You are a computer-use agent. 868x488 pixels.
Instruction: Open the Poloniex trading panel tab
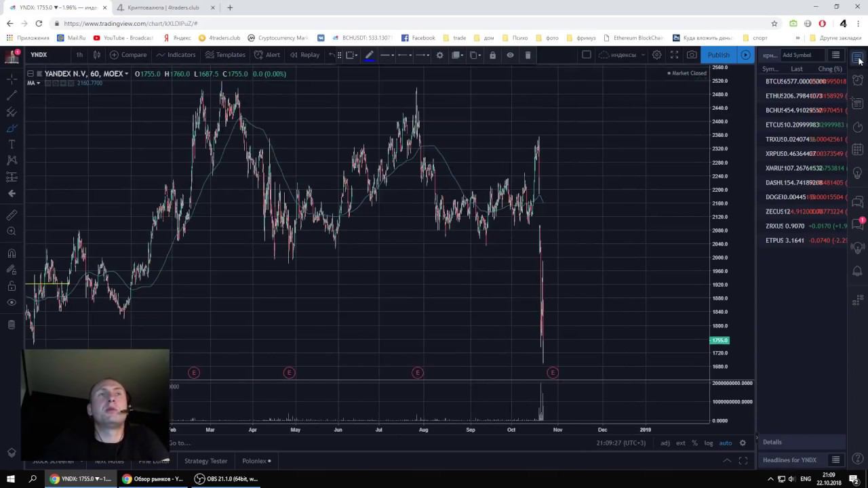click(x=256, y=461)
